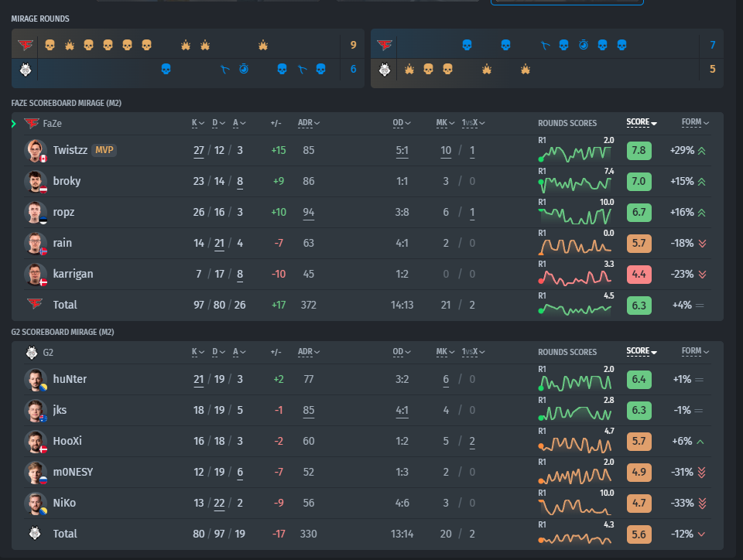Sort G2 table by ADR

tap(309, 352)
